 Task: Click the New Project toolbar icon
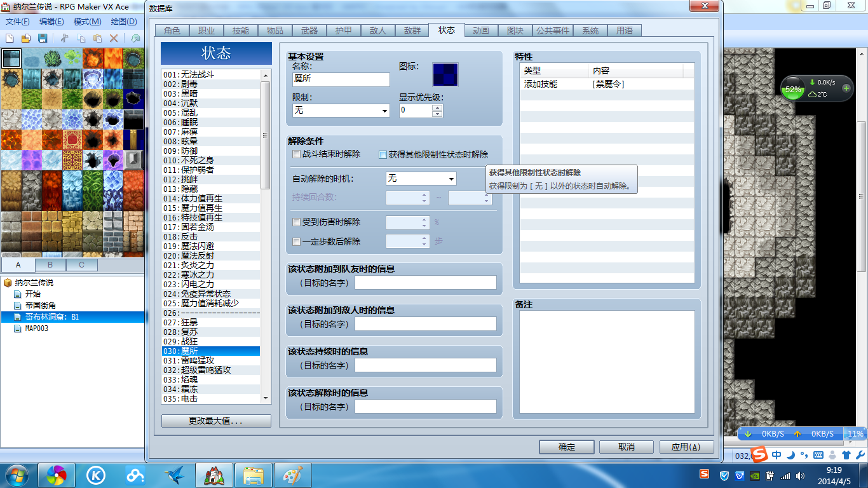(10, 39)
